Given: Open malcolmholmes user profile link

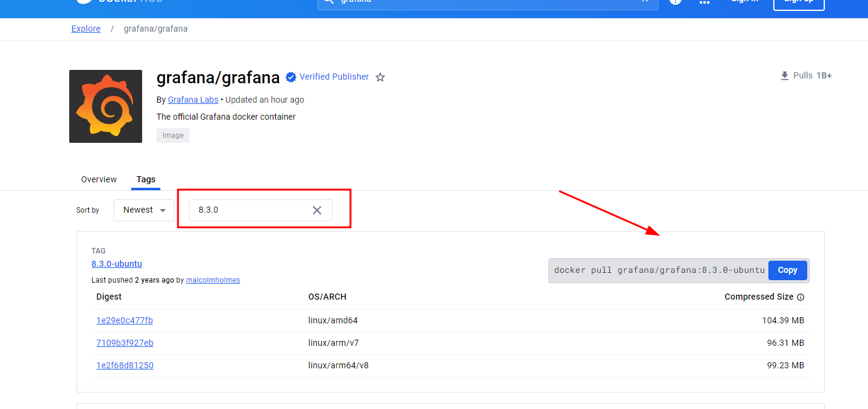Looking at the screenshot, I should tap(213, 280).
